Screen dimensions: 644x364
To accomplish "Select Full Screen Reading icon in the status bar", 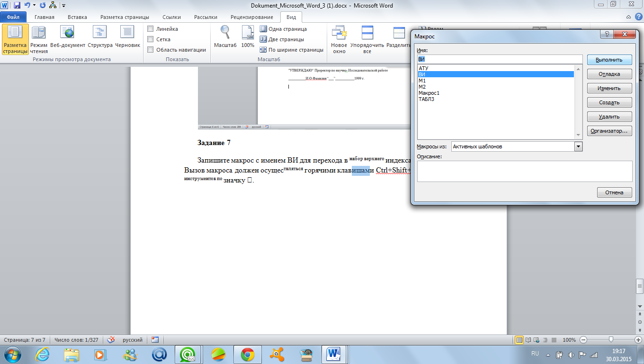I will (x=528, y=340).
